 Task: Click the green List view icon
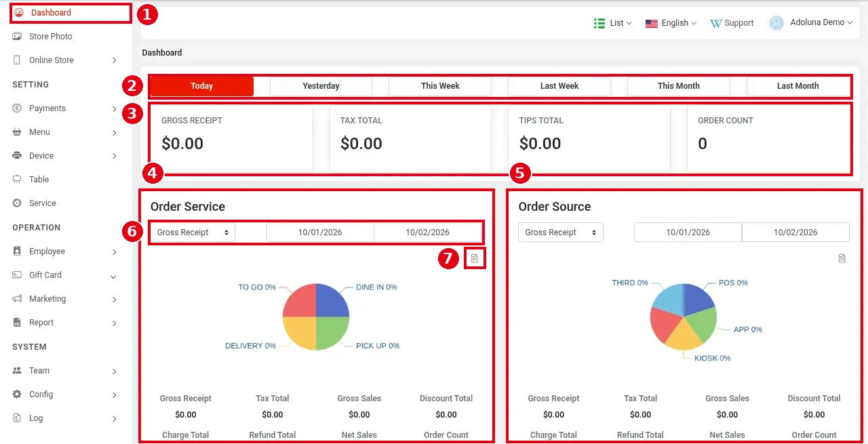pyautogui.click(x=599, y=23)
